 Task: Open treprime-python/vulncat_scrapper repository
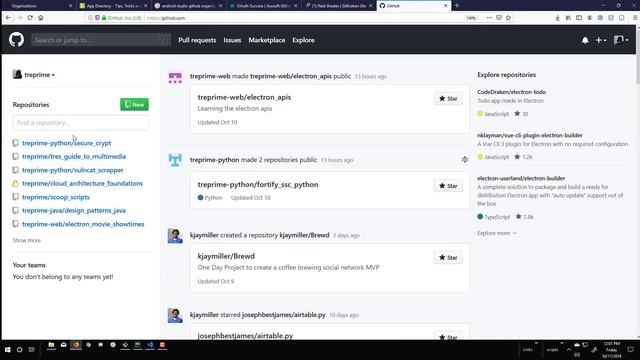pos(73,170)
